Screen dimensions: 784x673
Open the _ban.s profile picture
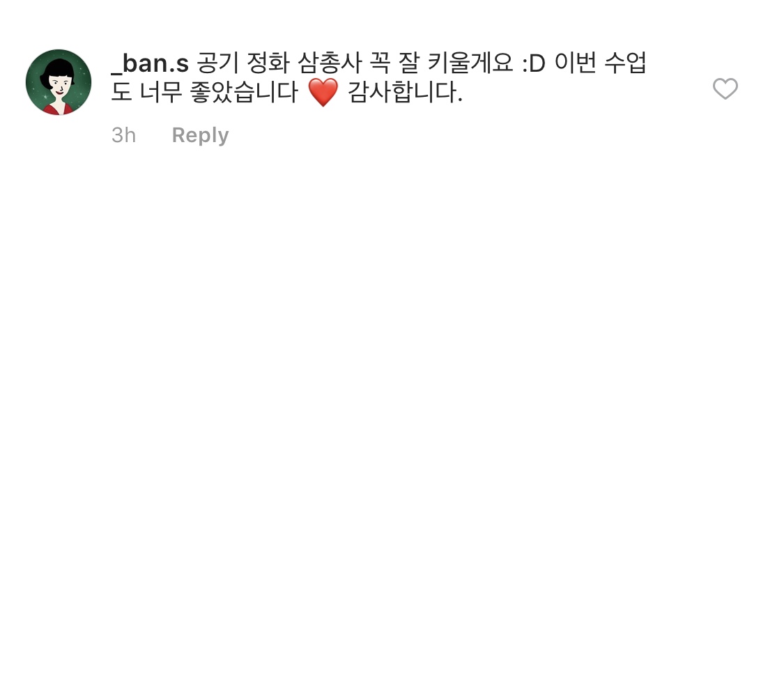point(59,82)
